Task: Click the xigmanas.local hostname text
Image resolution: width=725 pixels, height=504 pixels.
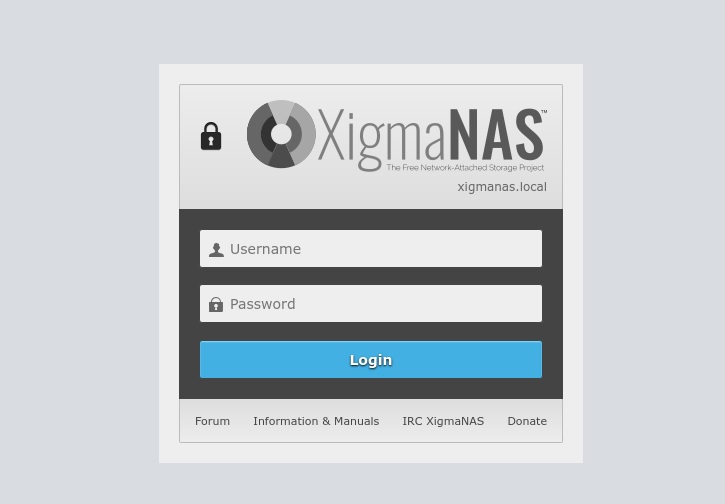Action: pos(502,187)
